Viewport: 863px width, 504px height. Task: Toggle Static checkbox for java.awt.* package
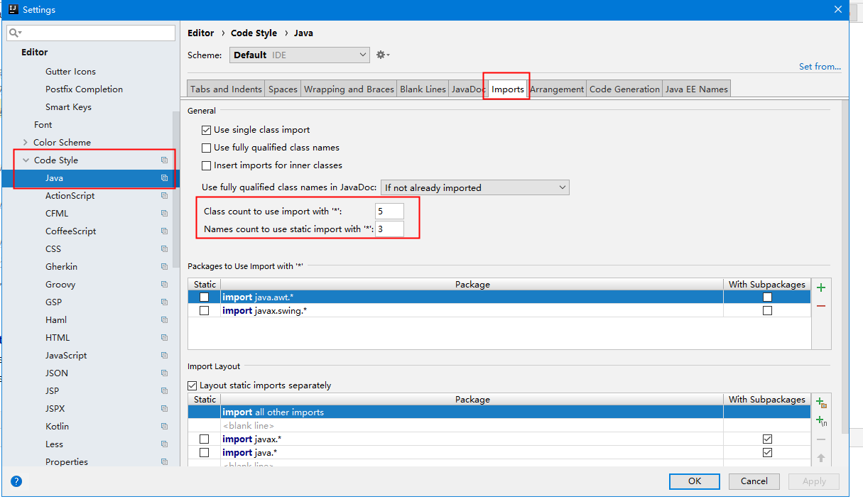click(205, 297)
